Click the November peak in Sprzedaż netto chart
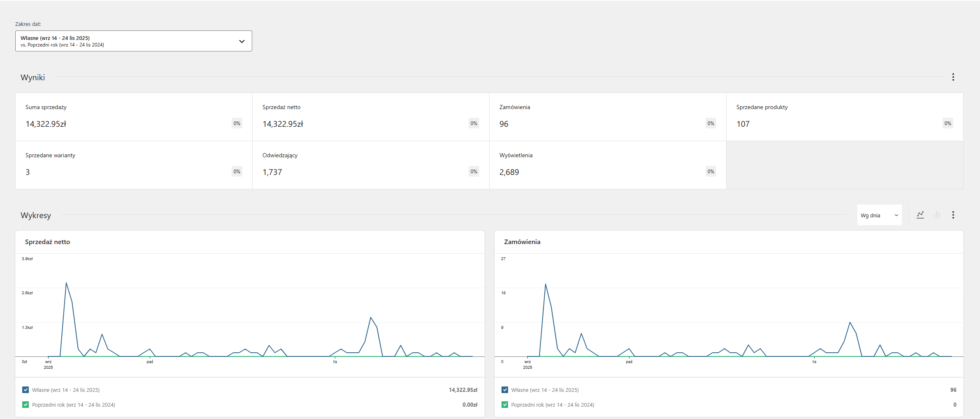 click(x=371, y=318)
